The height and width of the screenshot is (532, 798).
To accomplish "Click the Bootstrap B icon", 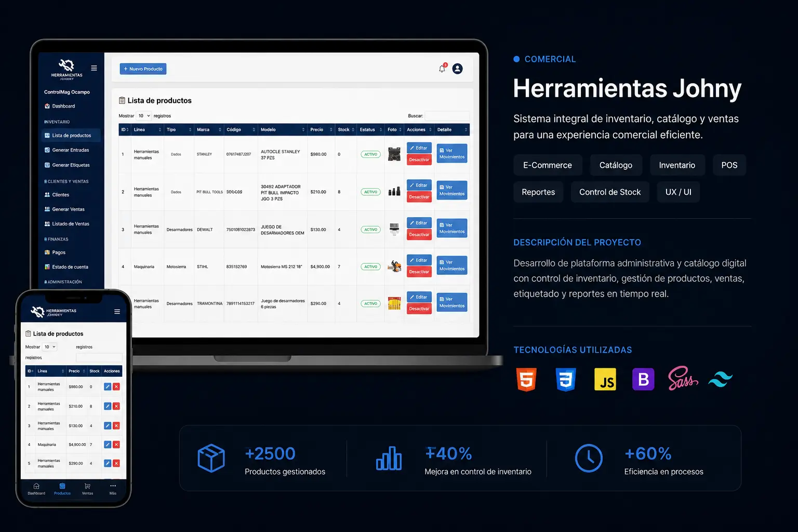I will pos(643,379).
